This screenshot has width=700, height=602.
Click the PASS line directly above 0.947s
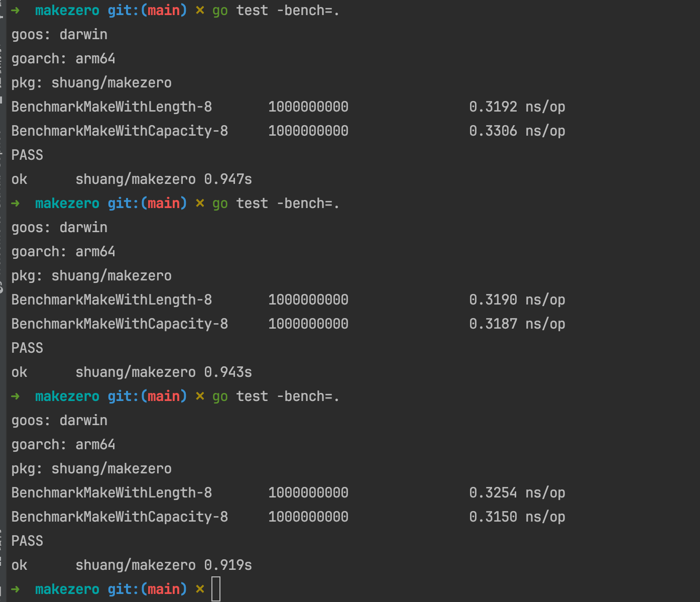coord(27,155)
